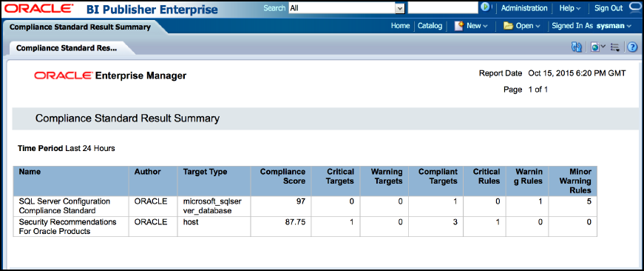Expand the New menu arrow
Image resolution: width=644 pixels, height=271 pixels.
[485, 26]
